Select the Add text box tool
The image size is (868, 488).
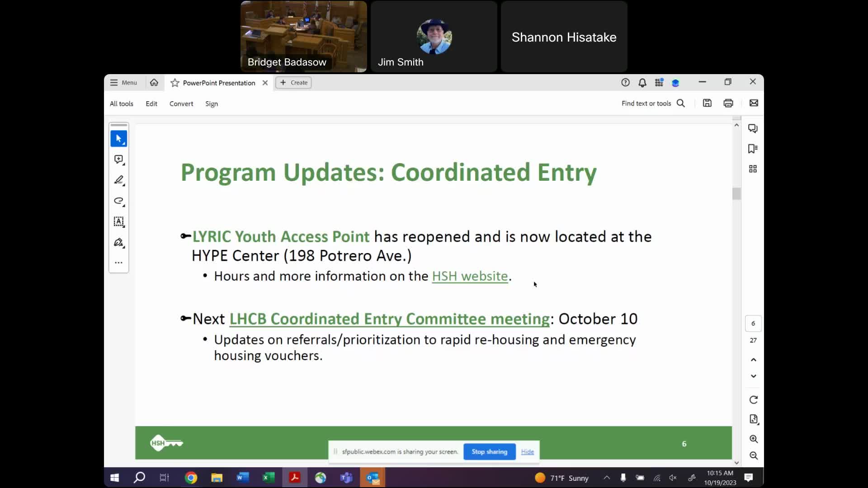pos(118,222)
